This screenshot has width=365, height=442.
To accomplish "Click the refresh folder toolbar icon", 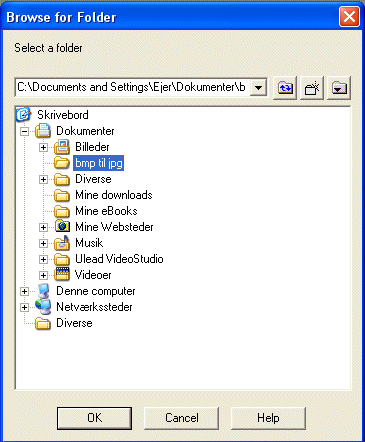I will pyautogui.click(x=285, y=88).
